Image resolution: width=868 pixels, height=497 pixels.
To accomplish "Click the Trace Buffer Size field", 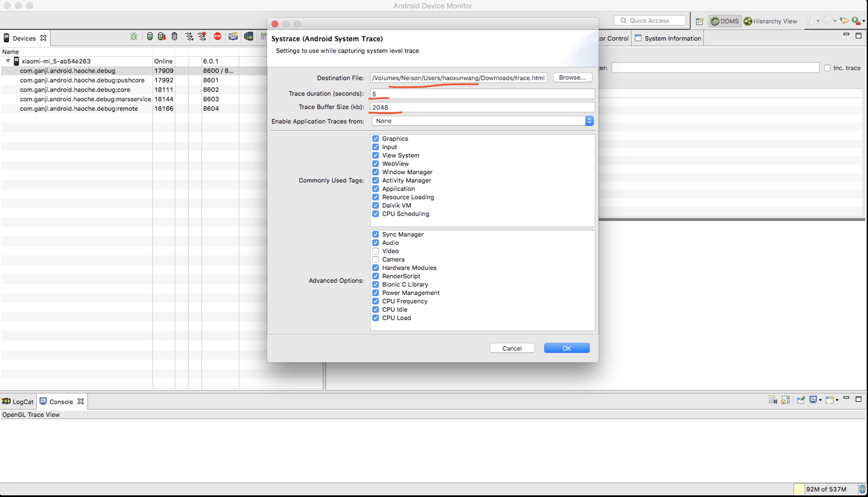I will pos(482,107).
